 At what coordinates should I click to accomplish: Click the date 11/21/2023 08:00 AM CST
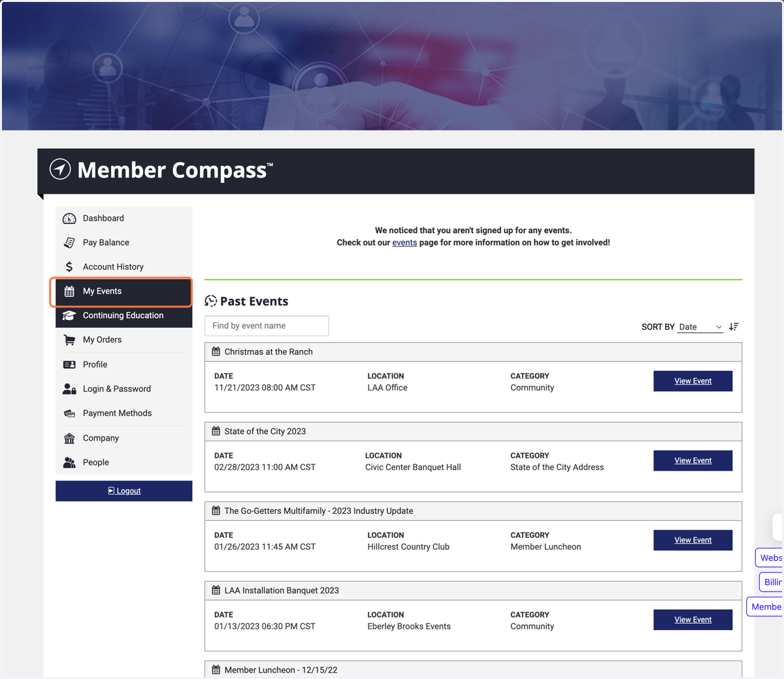pyautogui.click(x=265, y=388)
